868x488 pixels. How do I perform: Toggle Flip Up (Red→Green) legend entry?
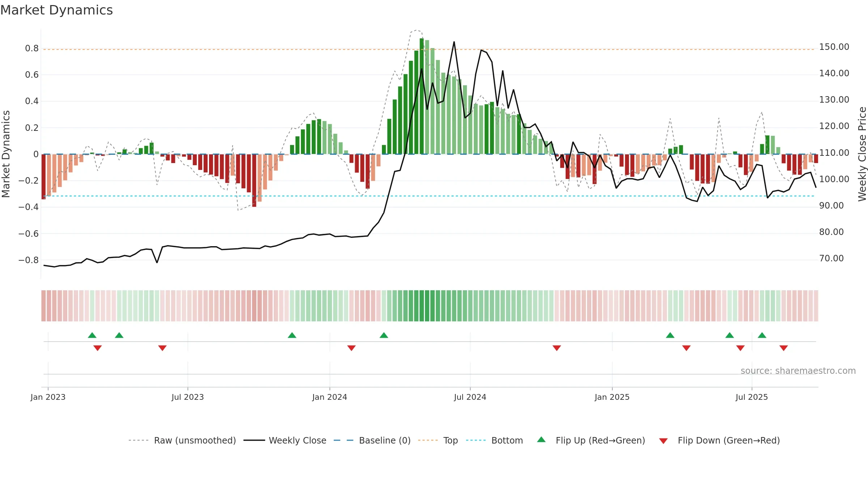[x=591, y=440]
